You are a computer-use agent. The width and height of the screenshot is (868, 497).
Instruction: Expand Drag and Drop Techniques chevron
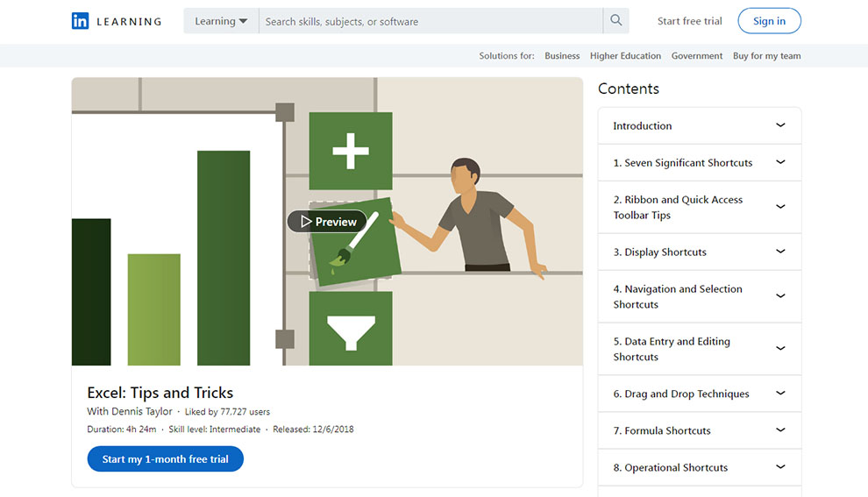780,393
